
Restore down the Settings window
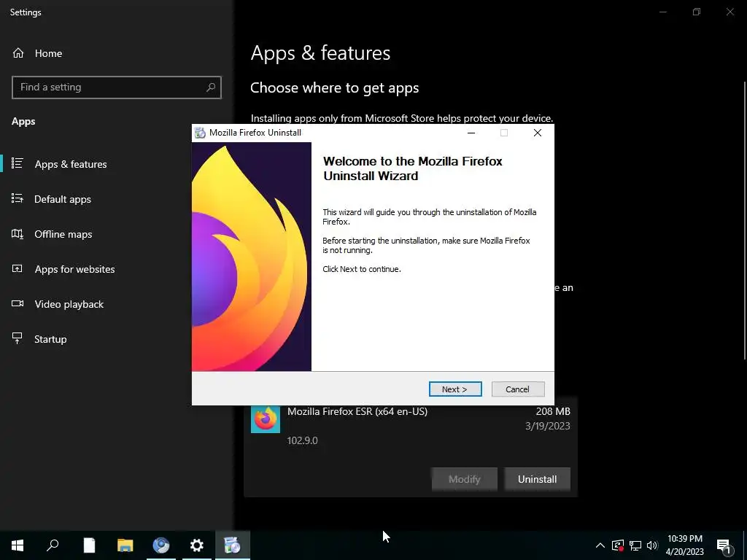click(x=697, y=12)
